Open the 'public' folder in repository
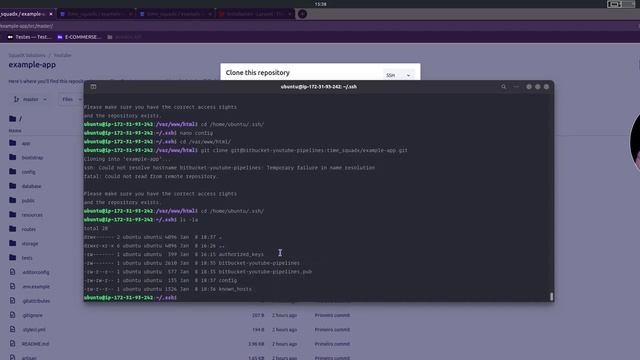The height and width of the screenshot is (360, 640). coord(28,200)
